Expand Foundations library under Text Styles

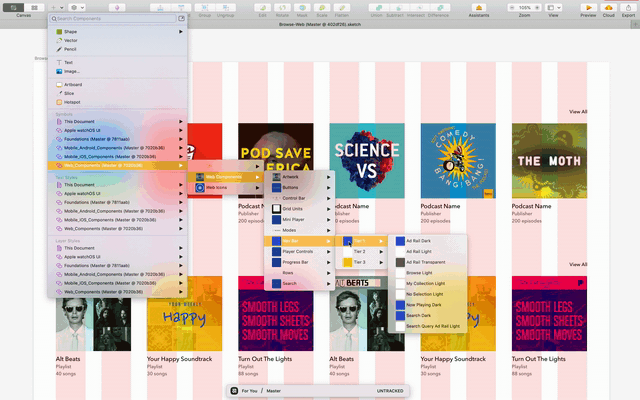pos(118,202)
